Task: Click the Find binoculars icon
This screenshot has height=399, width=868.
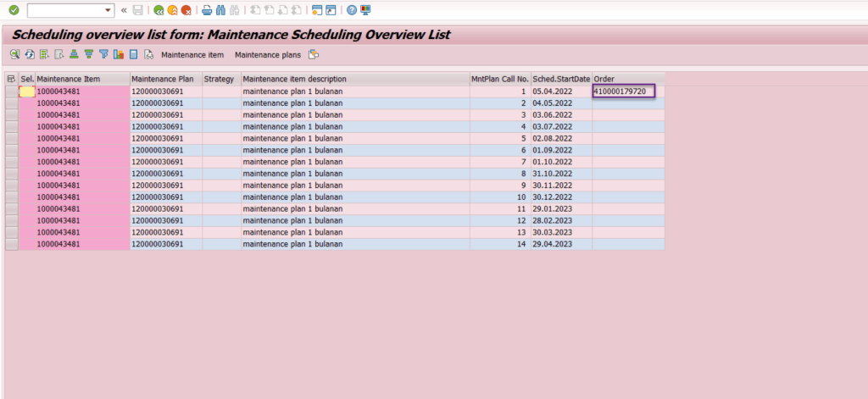Action: click(220, 10)
